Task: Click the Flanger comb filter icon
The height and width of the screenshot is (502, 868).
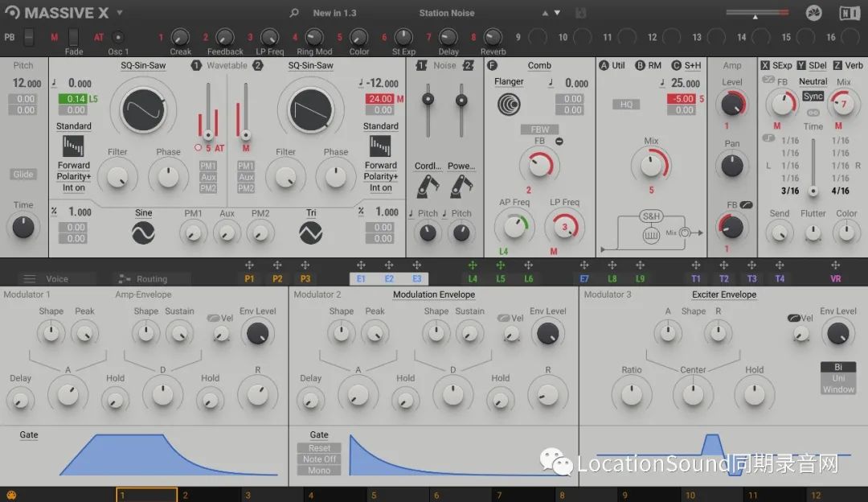Action: point(508,104)
